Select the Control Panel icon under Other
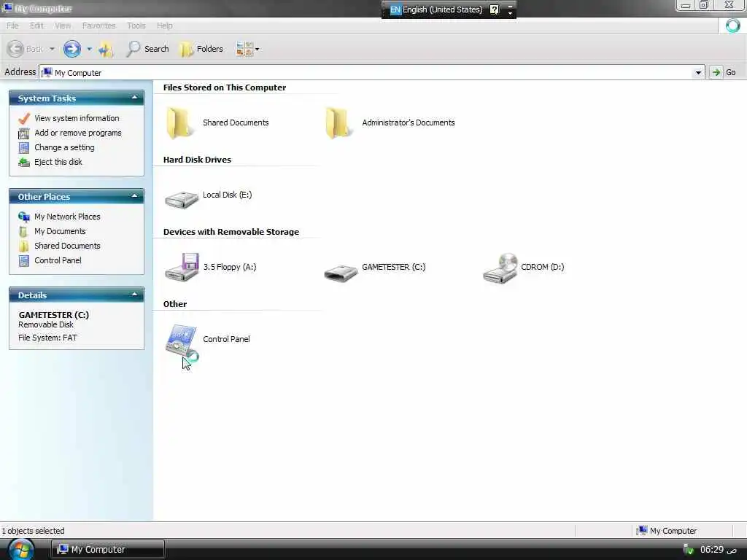The height and width of the screenshot is (560, 747). click(182, 342)
